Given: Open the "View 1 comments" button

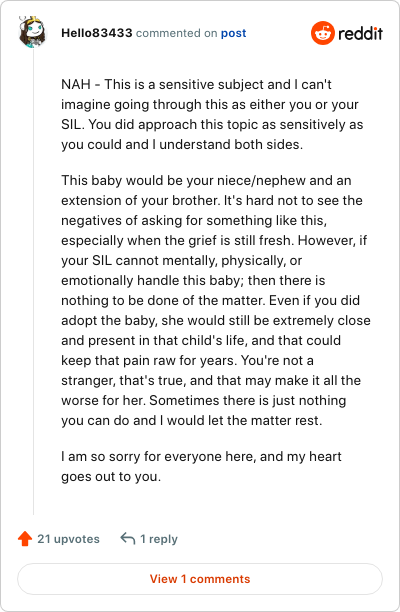Looking at the screenshot, I should 200,579.
